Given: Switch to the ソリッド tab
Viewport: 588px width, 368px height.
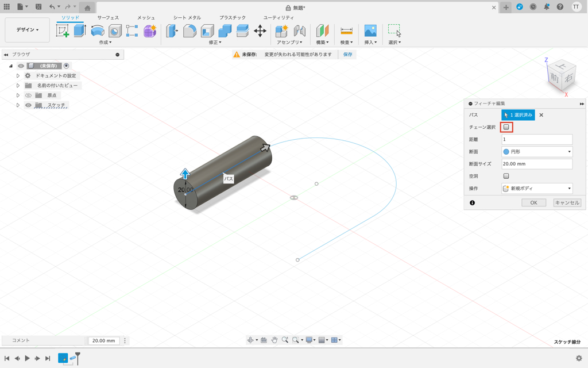Looking at the screenshot, I should (70, 18).
